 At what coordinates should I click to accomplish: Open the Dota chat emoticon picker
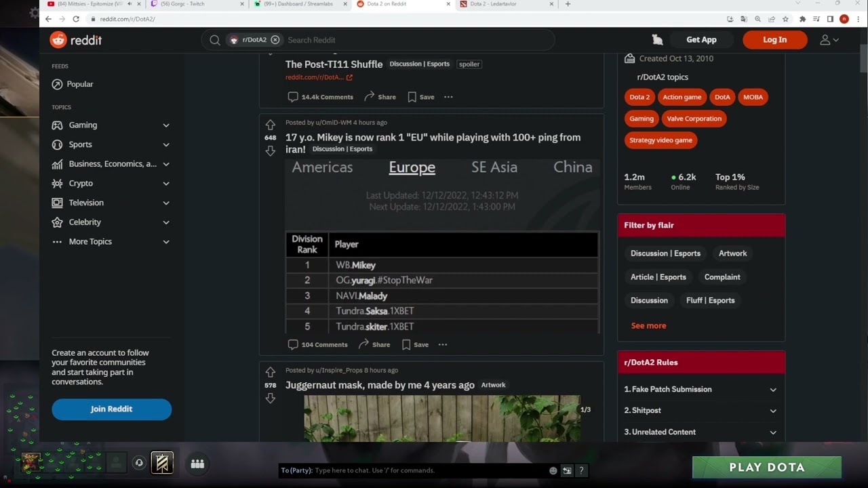coord(553,470)
